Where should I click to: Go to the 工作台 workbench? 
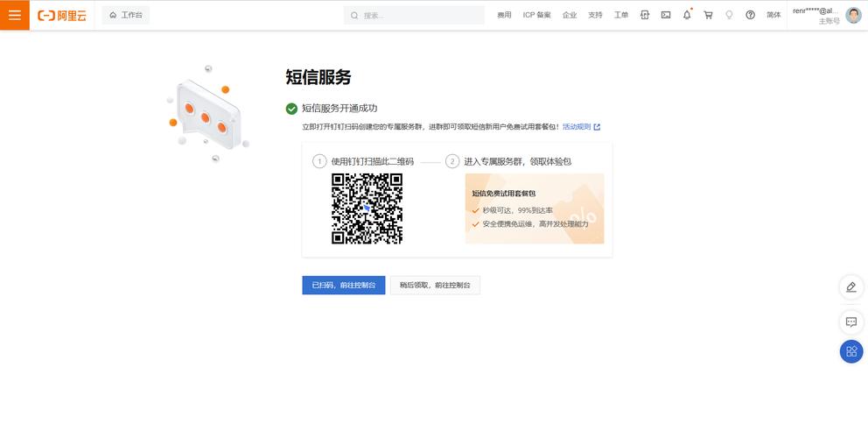coord(126,15)
